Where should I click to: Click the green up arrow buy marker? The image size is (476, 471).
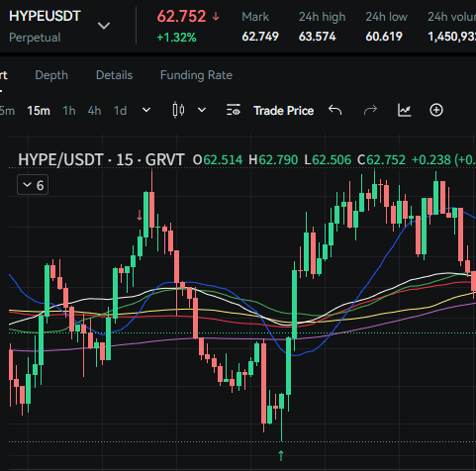pyautogui.click(x=281, y=455)
